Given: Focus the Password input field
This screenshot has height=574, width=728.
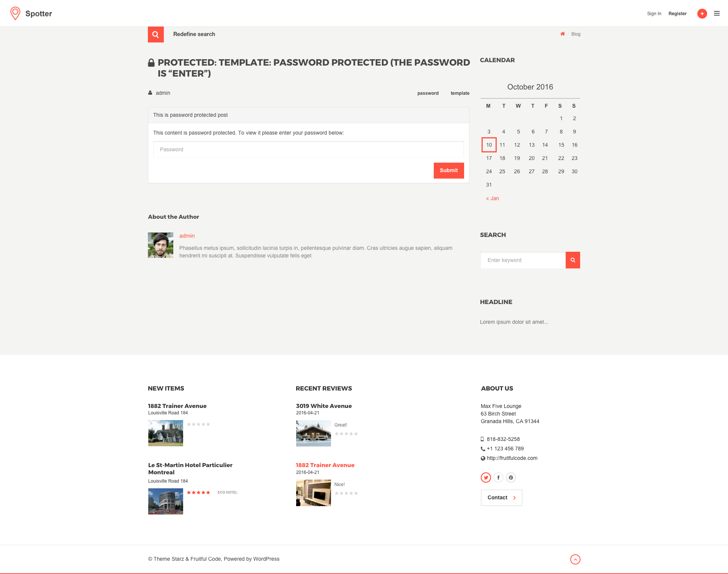Looking at the screenshot, I should pos(308,150).
